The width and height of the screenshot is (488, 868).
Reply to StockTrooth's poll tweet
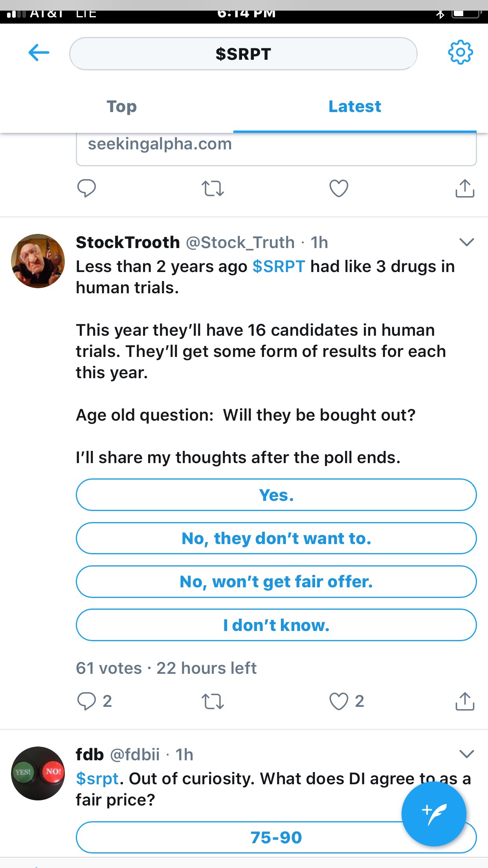point(87,701)
